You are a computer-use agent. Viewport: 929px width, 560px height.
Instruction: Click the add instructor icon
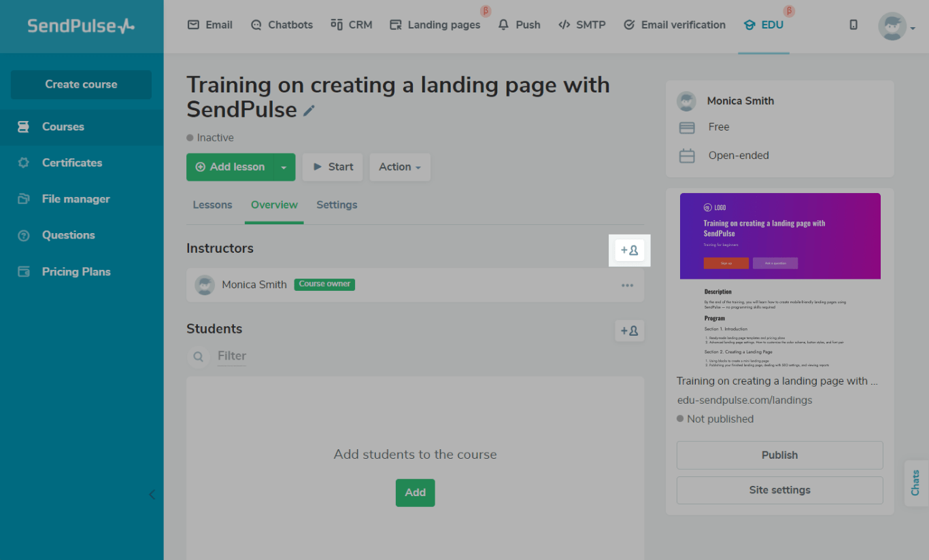629,250
